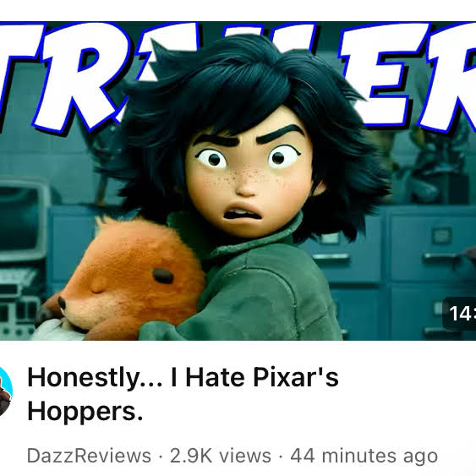Open the video titled Honestly... I Hate Pixar's Hoppers
The width and height of the screenshot is (476, 476).
pyautogui.click(x=183, y=394)
